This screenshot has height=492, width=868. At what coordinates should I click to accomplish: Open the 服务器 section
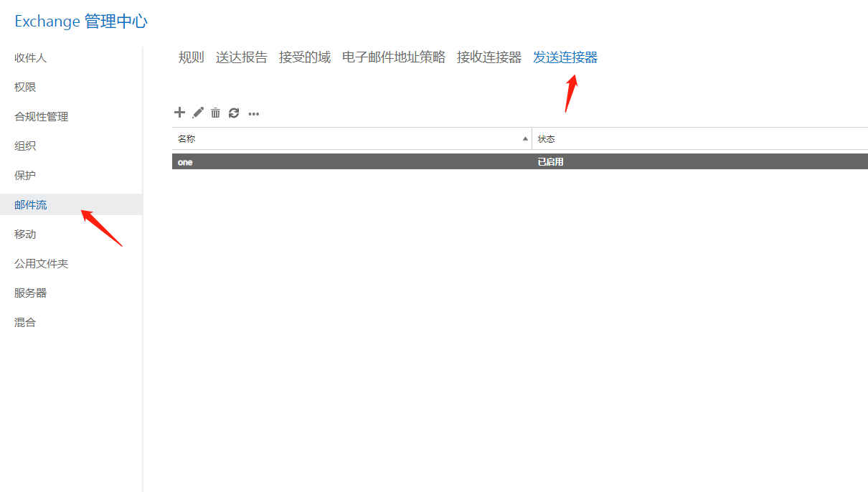point(30,293)
